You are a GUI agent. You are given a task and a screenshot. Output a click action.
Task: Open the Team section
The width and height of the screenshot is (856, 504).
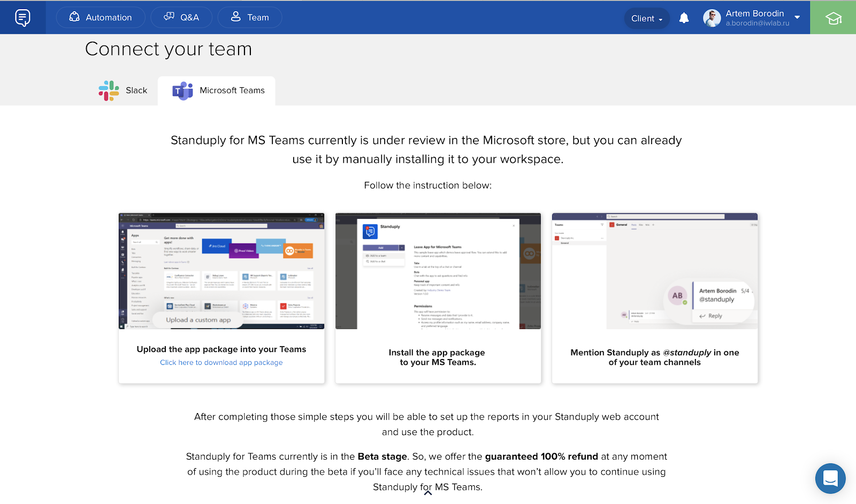250,17
